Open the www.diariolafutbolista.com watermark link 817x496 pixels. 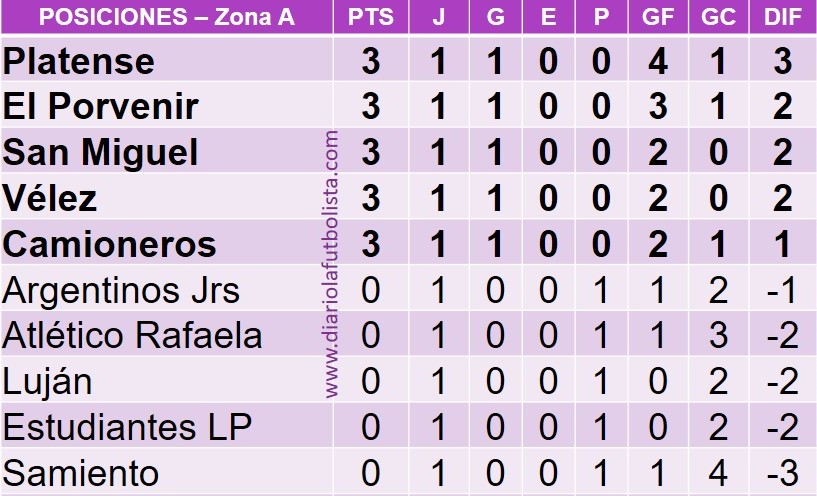click(x=333, y=267)
